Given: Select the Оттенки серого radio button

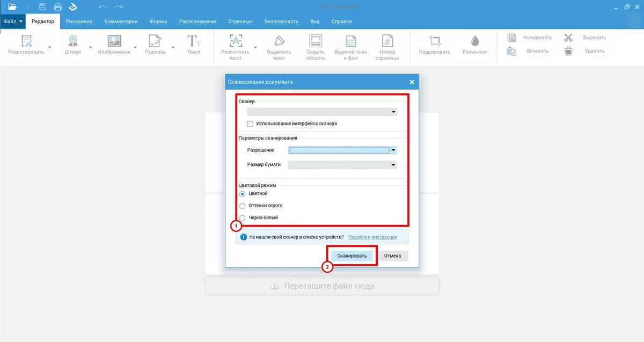Looking at the screenshot, I should click(243, 206).
